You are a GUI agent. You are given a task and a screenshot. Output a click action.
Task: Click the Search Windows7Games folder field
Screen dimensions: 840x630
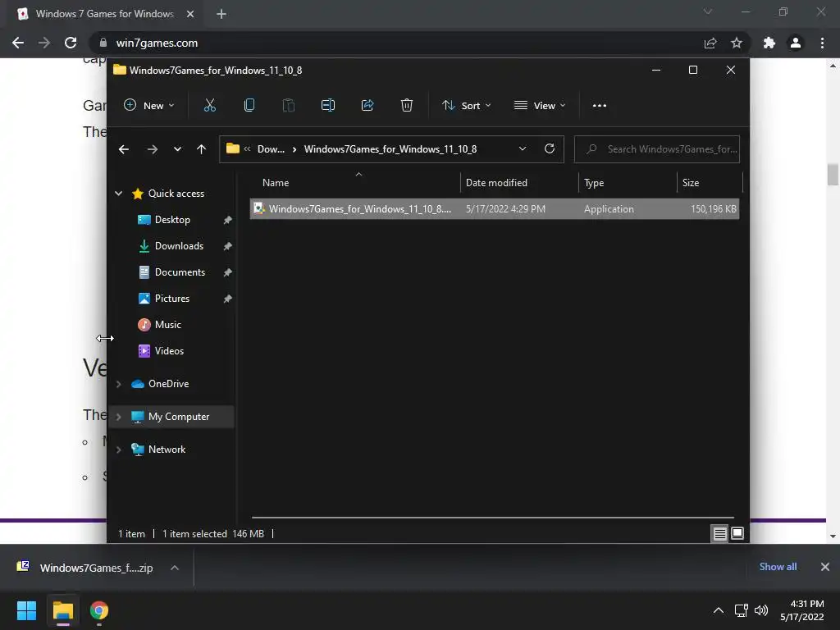[657, 149]
